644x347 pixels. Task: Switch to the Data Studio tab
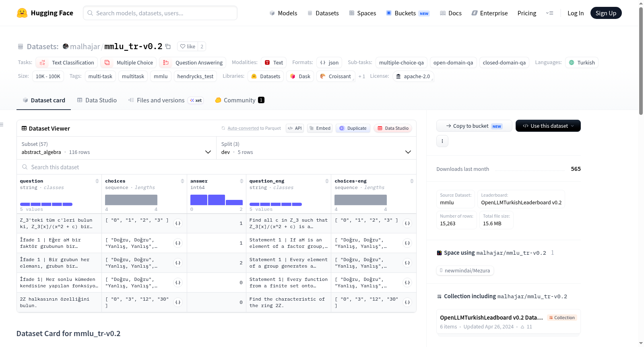click(97, 100)
